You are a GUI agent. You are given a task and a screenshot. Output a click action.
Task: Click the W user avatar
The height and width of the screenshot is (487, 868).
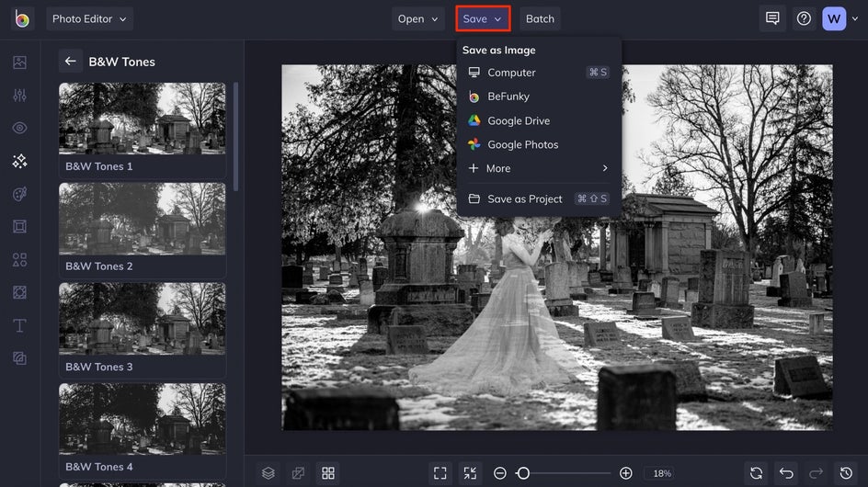tap(834, 18)
